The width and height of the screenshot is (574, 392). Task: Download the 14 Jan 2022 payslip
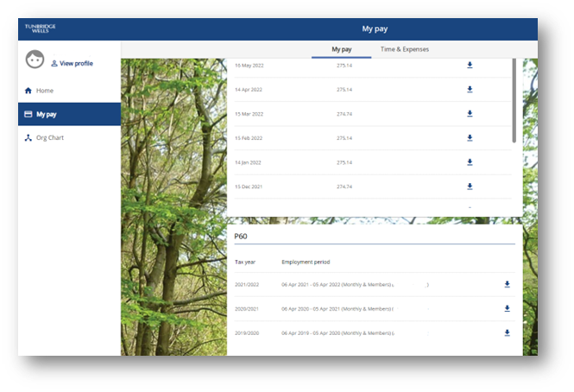coord(470,162)
